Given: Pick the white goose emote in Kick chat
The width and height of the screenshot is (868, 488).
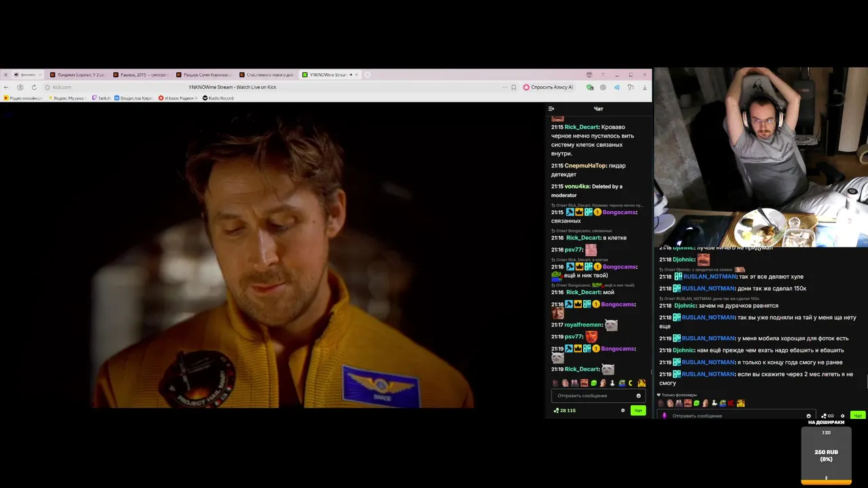Looking at the screenshot, I should tap(612, 384).
